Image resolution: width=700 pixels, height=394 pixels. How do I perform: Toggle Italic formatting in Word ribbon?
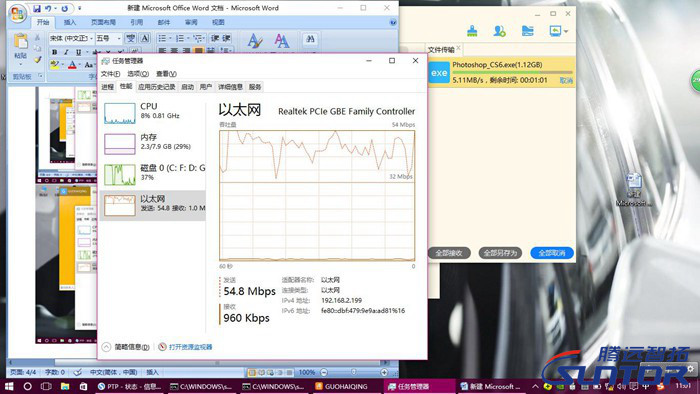tap(67, 52)
